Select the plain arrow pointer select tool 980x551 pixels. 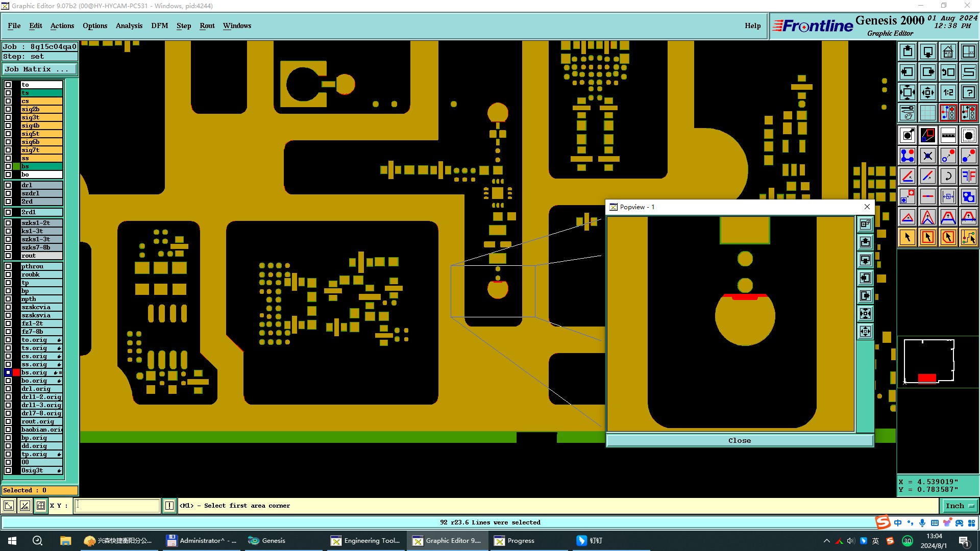coord(908,237)
